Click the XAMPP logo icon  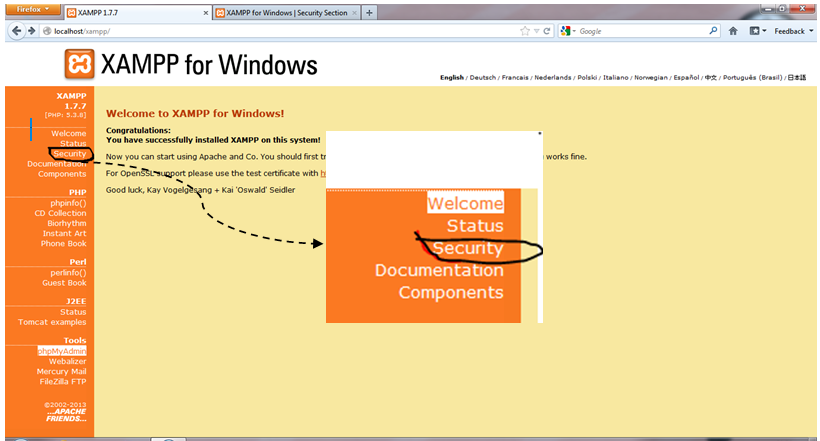click(x=79, y=64)
